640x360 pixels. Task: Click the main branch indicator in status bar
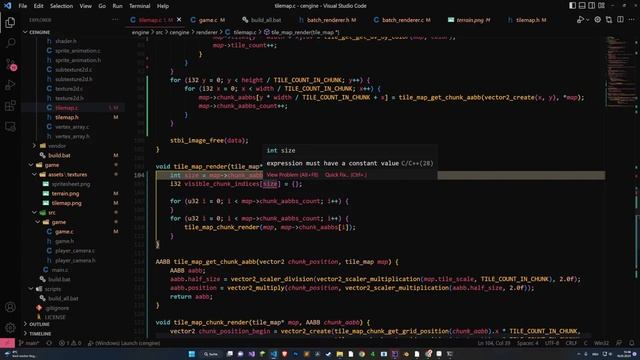click(29, 343)
